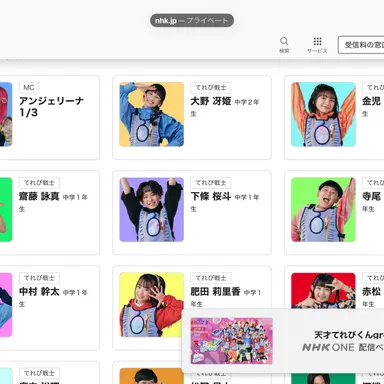Open 肥田 莉里香's portrait photo

pyautogui.click(x=152, y=305)
